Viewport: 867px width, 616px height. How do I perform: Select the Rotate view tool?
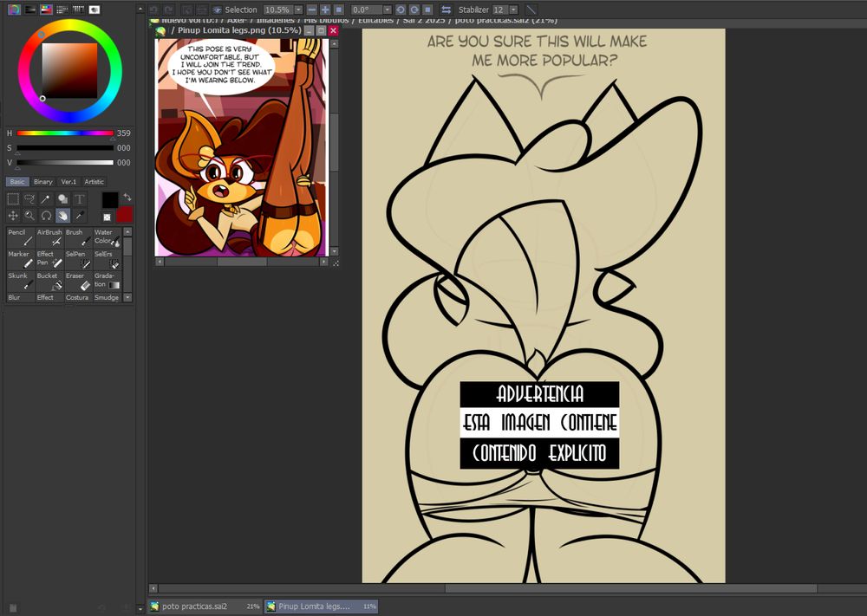[x=47, y=216]
